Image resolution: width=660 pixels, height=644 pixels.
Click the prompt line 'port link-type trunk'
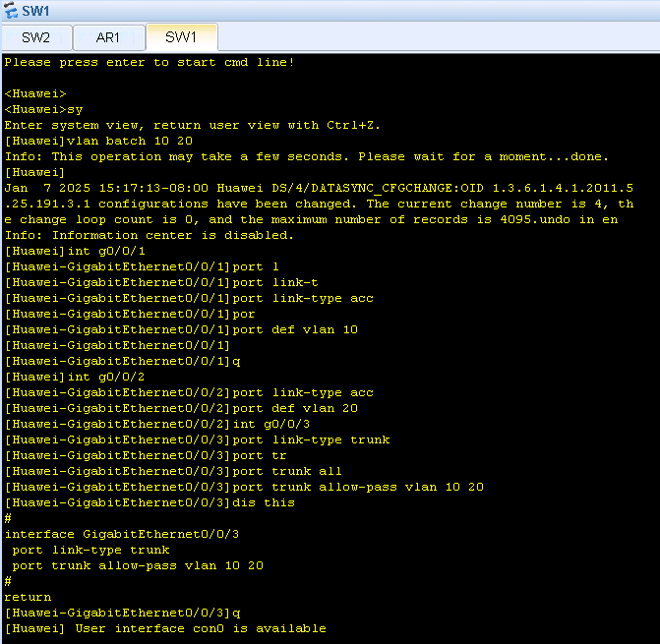click(x=197, y=440)
